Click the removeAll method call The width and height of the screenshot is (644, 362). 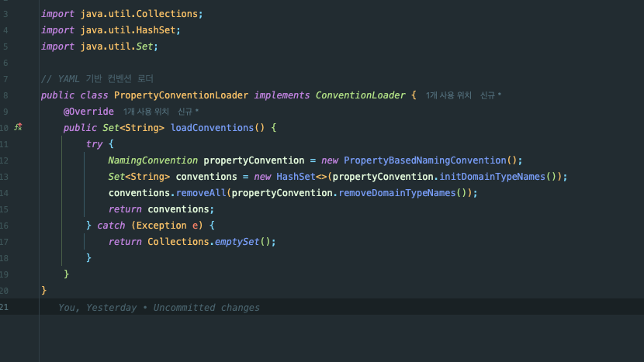click(201, 193)
